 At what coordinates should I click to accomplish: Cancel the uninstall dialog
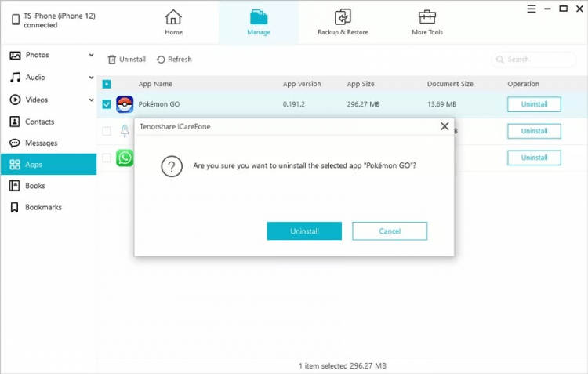tap(390, 231)
